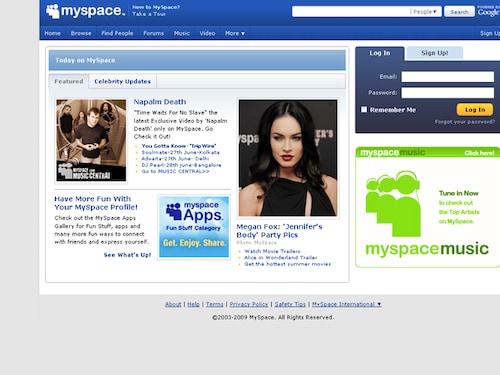Open the Megan Fox photo
Viewport: 500px width, 375px height.
tap(288, 158)
